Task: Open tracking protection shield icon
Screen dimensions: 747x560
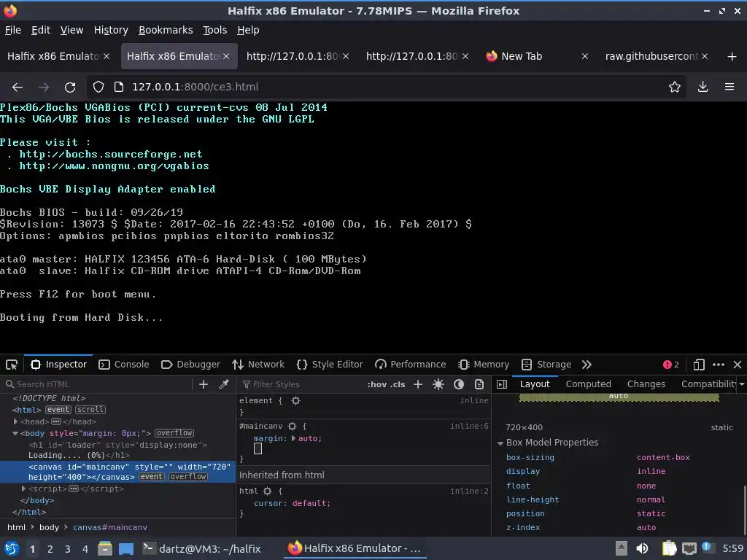Action: coord(98,87)
